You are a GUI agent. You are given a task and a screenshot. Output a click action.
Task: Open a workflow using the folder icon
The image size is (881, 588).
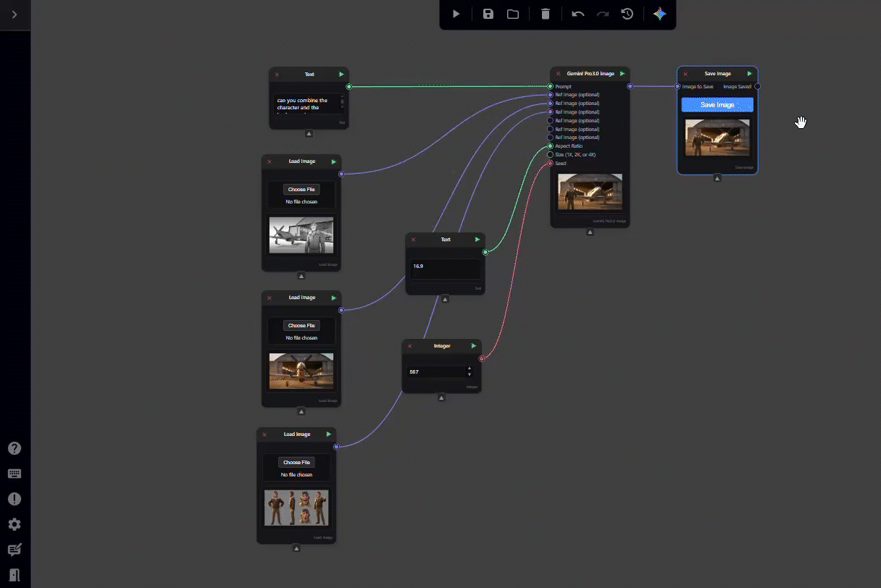[x=513, y=14]
